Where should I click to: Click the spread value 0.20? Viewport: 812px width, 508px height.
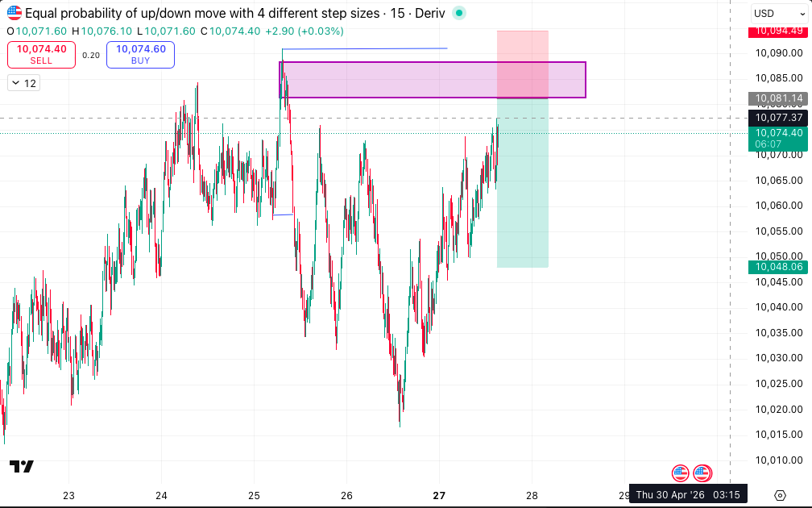click(91, 55)
